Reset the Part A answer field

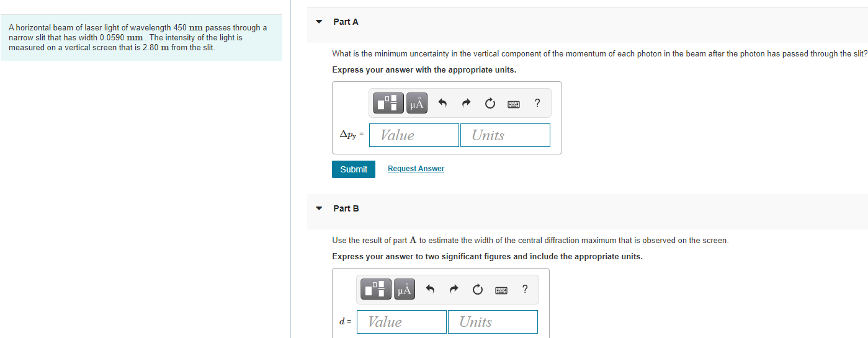490,104
